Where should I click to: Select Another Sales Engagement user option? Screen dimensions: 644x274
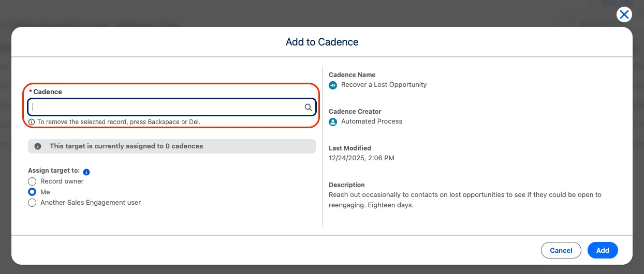32,203
